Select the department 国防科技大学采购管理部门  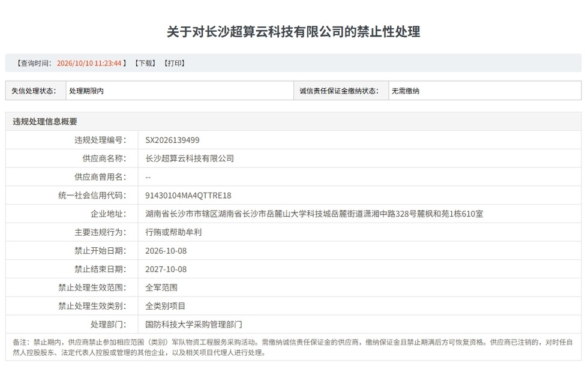(x=193, y=325)
